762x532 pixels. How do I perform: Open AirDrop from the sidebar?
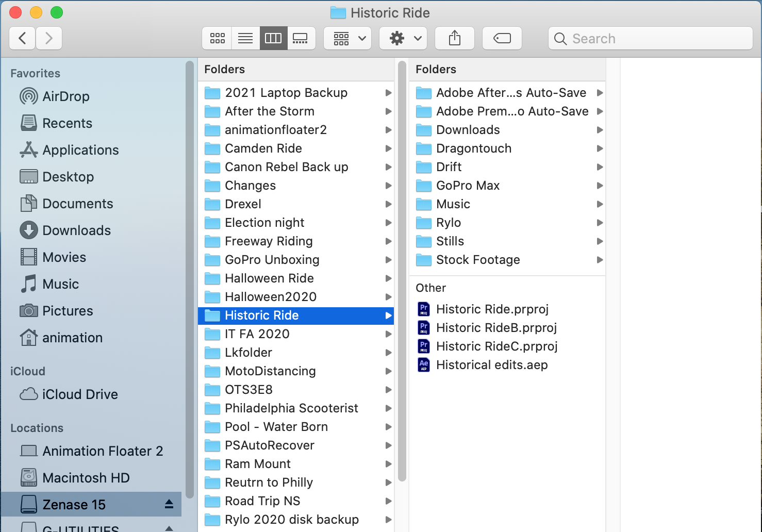(65, 96)
